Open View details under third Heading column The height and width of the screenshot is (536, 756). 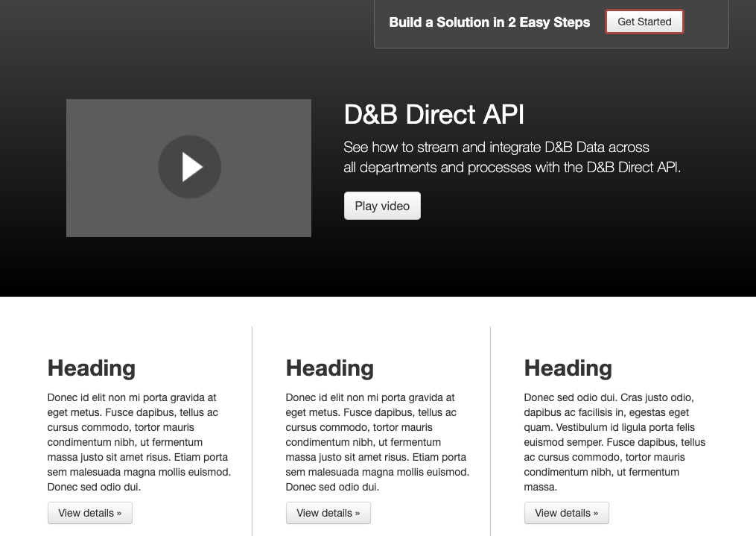coord(567,513)
